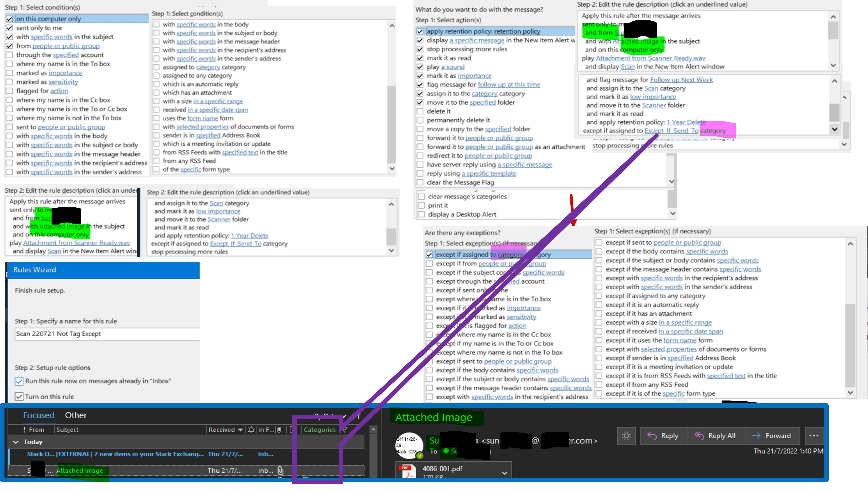Viewport: 868px width, 491px height.
Task: Click the Received column sort arrow
Action: (240, 430)
